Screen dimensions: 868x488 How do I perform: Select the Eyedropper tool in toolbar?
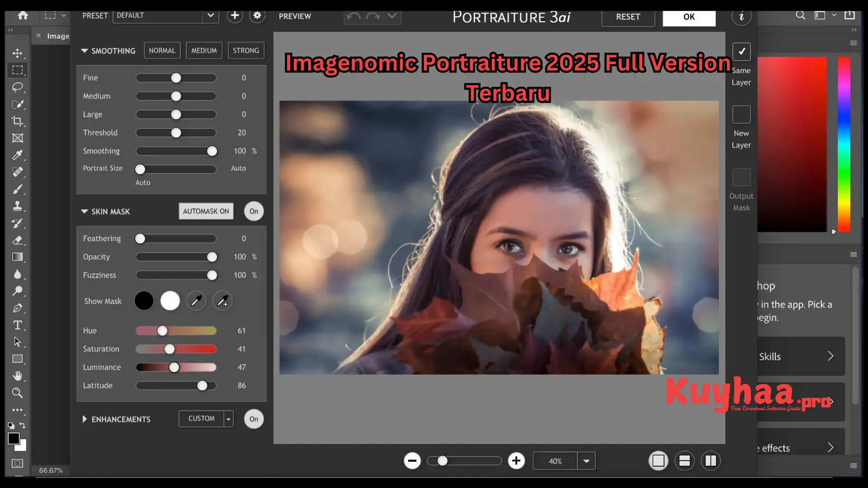(17, 155)
